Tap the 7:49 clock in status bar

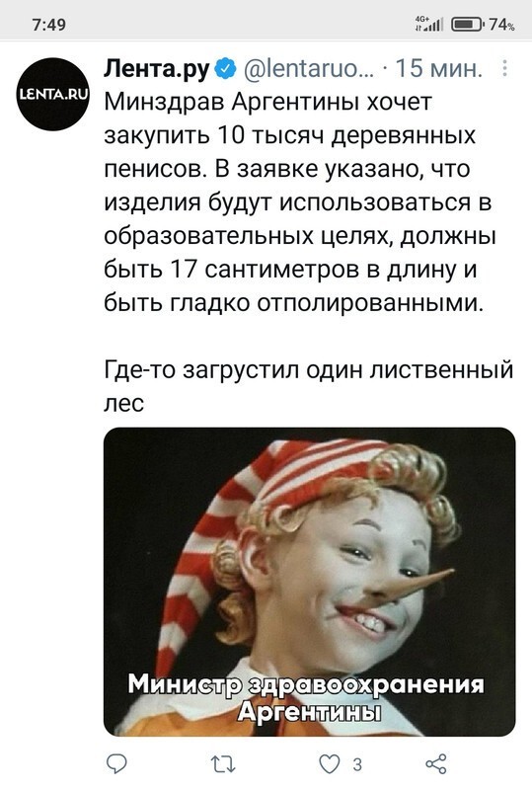49,24
